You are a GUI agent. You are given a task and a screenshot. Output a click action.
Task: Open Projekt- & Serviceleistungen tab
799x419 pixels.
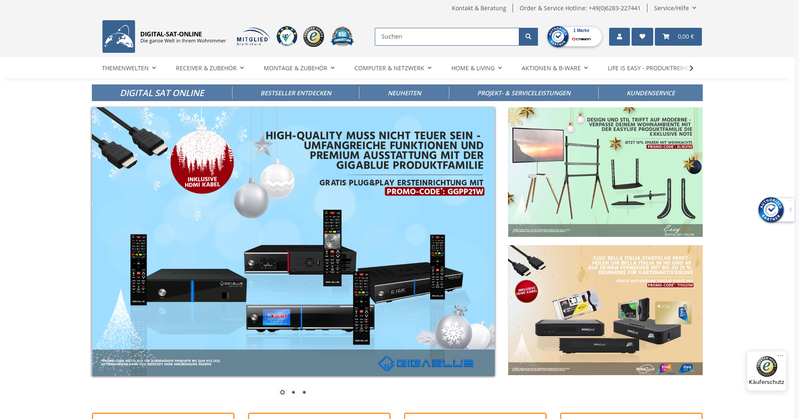click(x=524, y=93)
